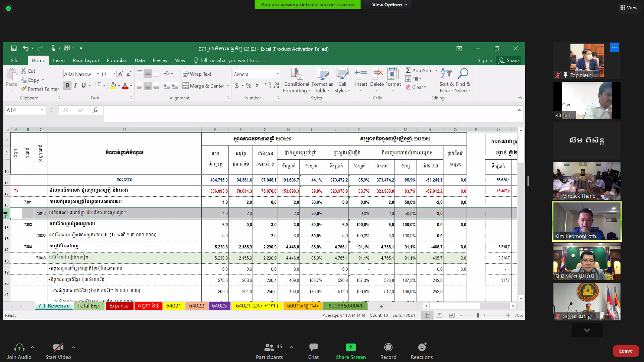The image size is (644, 362).
Task: Apply the Comma Style format
Action: coord(257,86)
